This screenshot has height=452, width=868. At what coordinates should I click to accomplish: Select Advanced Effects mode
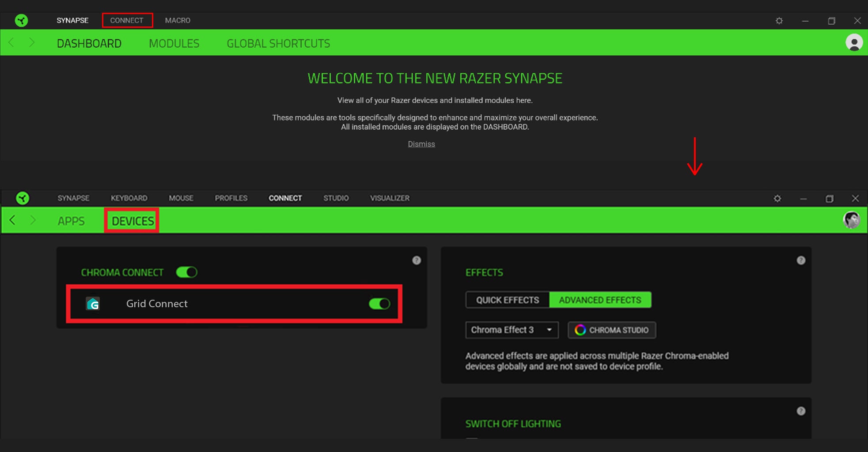point(600,300)
